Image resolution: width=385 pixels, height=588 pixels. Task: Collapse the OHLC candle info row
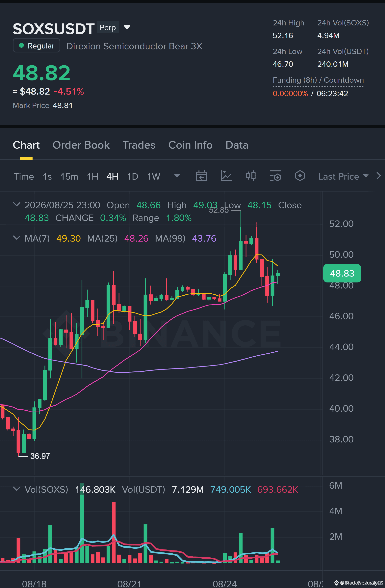(16, 204)
